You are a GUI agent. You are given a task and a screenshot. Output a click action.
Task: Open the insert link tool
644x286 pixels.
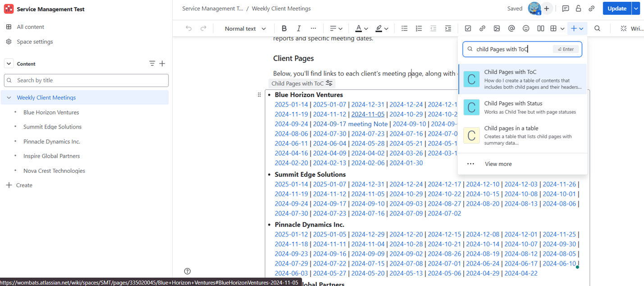pos(482,28)
